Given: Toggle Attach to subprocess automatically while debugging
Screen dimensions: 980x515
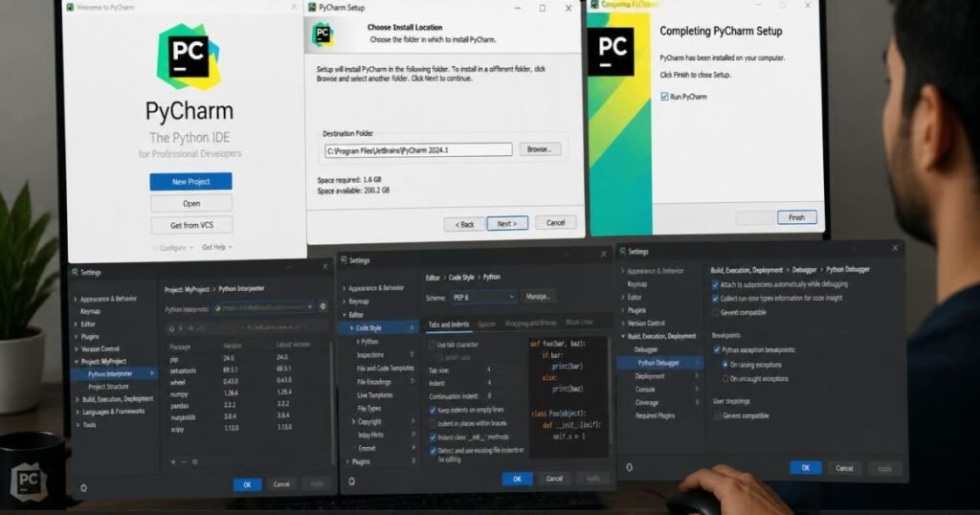Looking at the screenshot, I should 715,284.
